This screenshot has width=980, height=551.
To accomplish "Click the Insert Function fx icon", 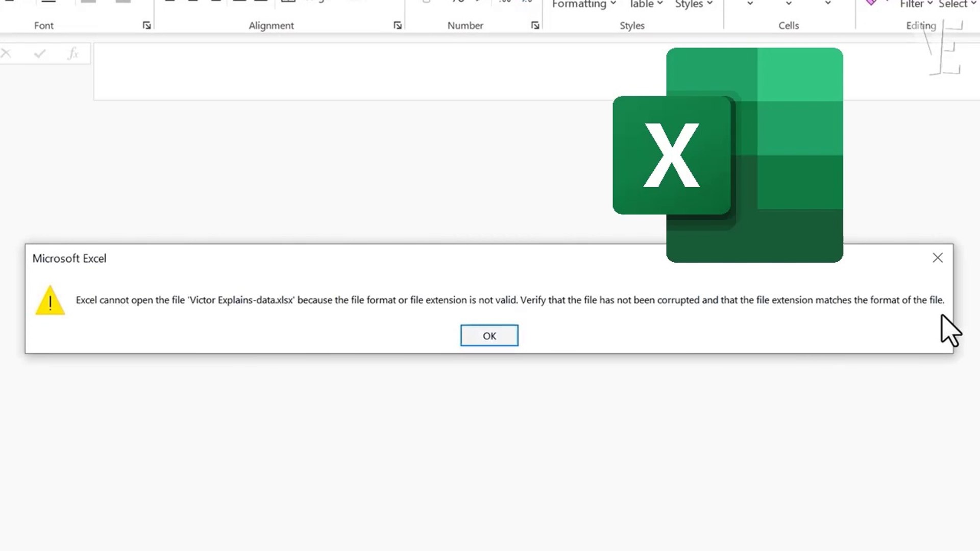I will pyautogui.click(x=73, y=54).
